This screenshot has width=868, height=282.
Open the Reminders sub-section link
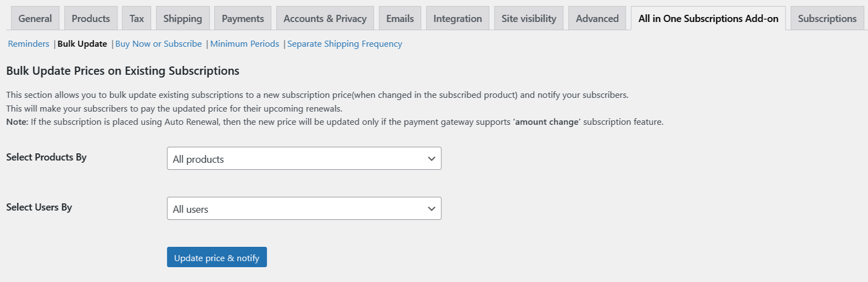click(29, 44)
